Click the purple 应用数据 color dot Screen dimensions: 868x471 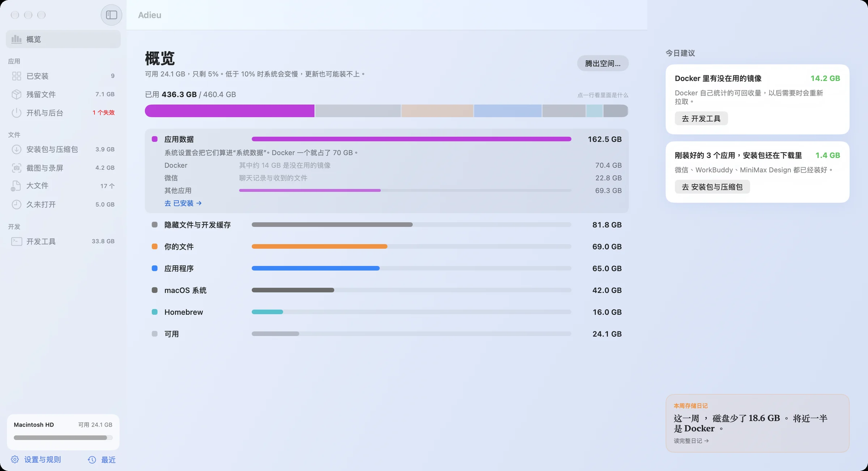point(154,139)
